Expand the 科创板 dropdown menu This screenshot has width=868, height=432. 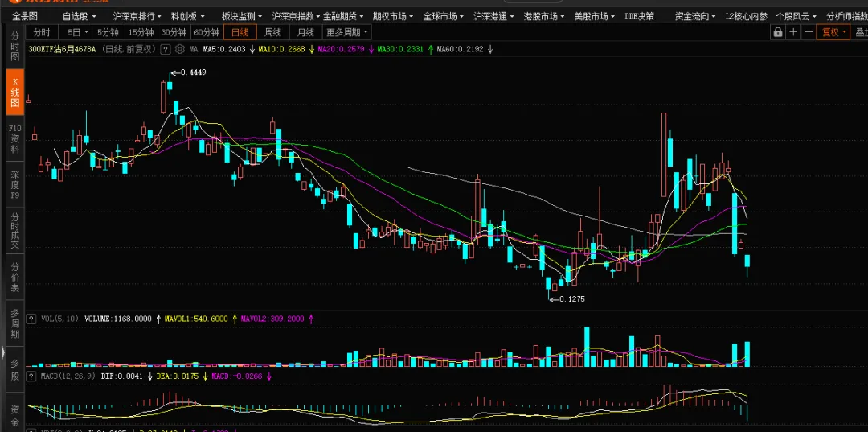187,17
